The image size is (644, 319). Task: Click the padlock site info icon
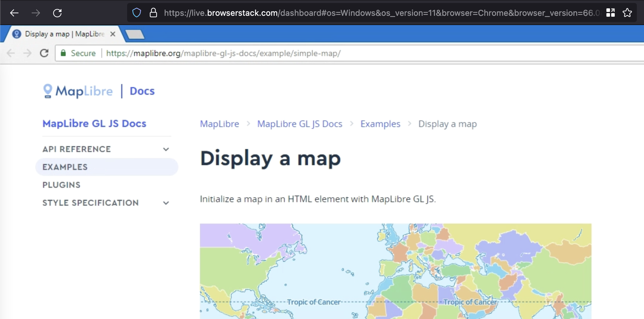(153, 13)
